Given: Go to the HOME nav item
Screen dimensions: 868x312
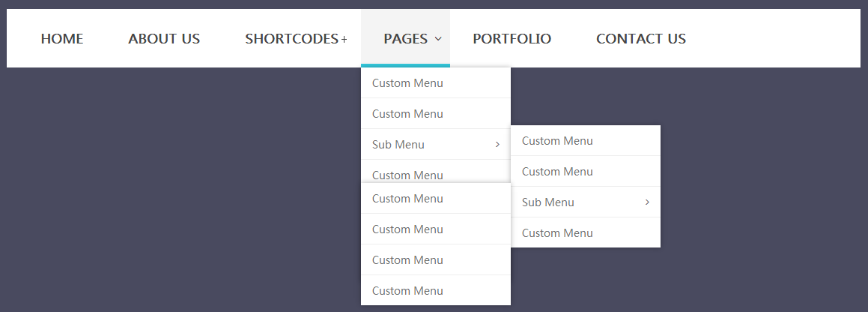Looking at the screenshot, I should tap(62, 39).
